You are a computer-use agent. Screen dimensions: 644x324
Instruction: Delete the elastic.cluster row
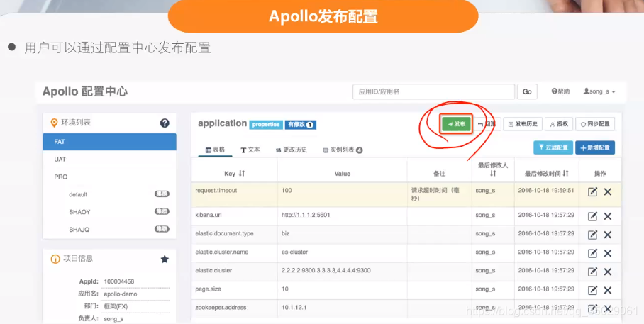point(608,272)
